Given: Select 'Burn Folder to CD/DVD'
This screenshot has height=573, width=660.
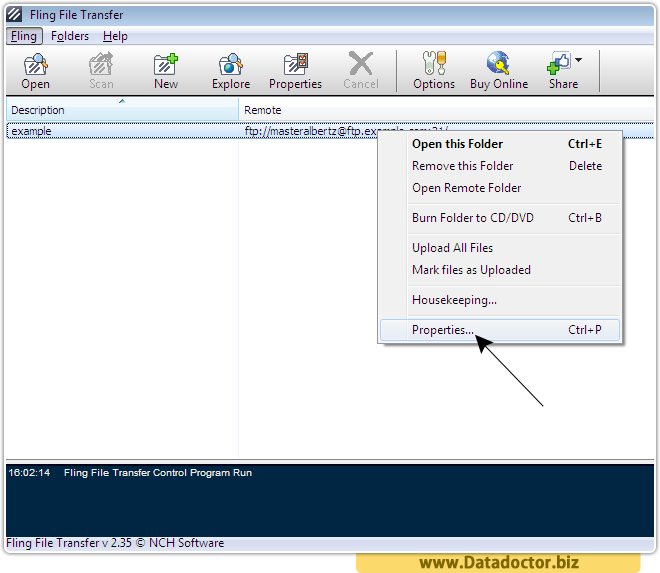Looking at the screenshot, I should (500, 218).
